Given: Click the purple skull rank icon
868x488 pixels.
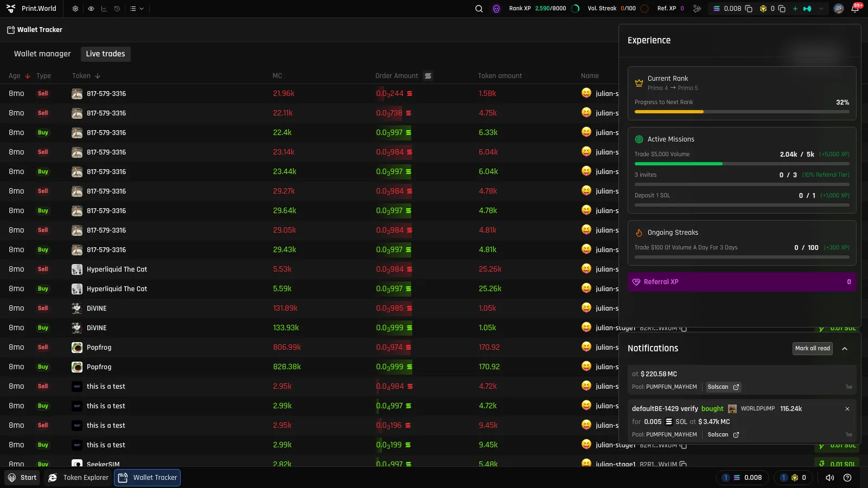Looking at the screenshot, I should click(496, 9).
